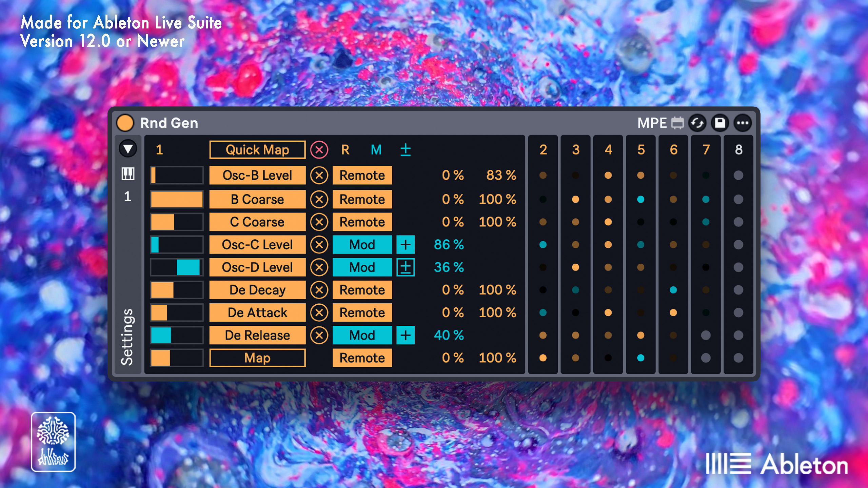The width and height of the screenshot is (868, 488).
Task: Save the device preset via disk icon
Action: (x=720, y=123)
